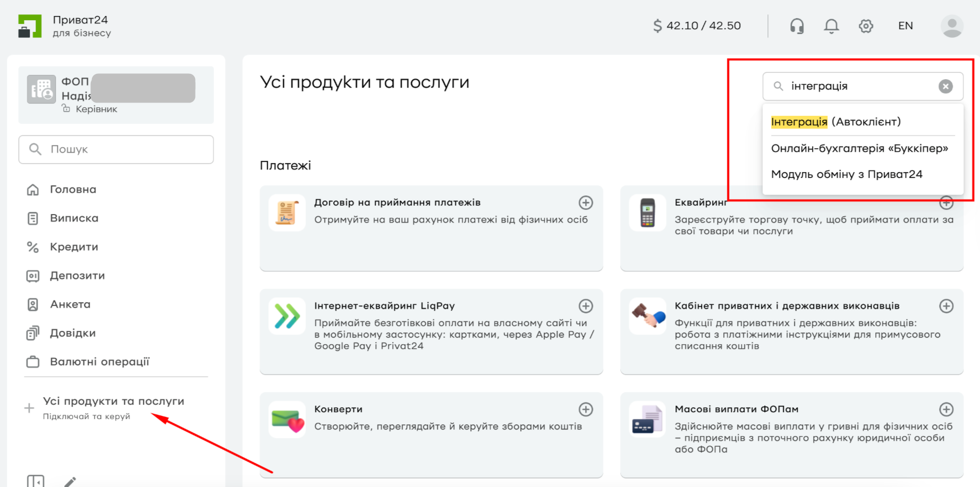Viewport: 980px width, 487px height.
Task: Select Інтеграція (Автоклієнт) suggestion
Action: click(x=835, y=122)
